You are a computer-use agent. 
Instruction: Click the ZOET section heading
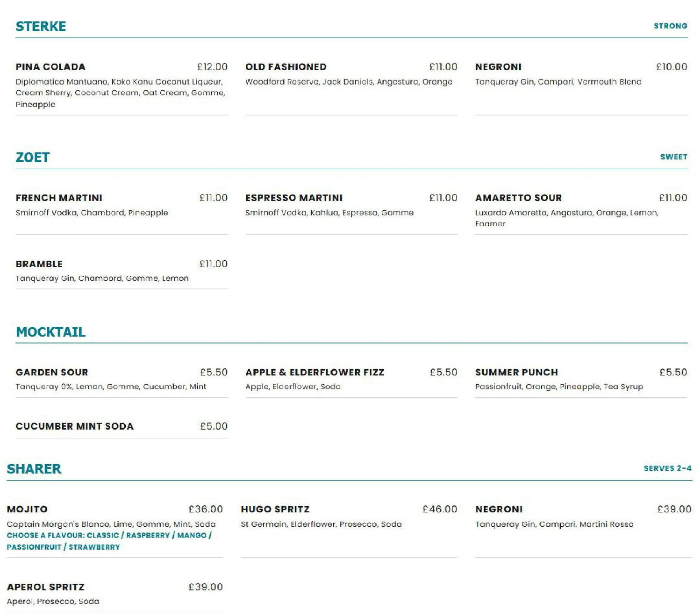33,157
